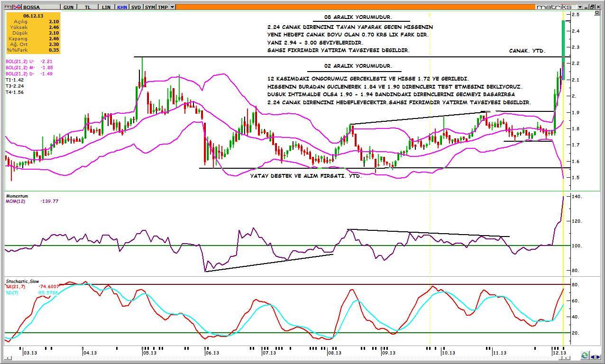
Task: Open dropdown arrow next to TMP
Action: 172,7
